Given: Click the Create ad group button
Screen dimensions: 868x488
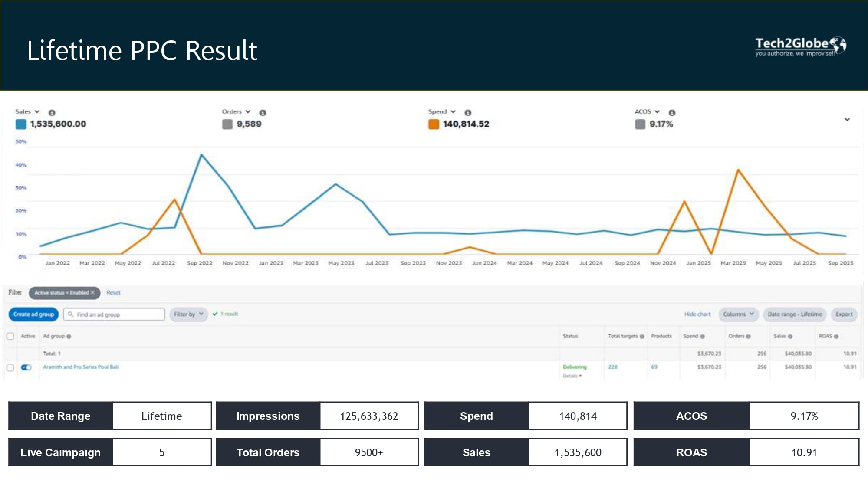Looking at the screenshot, I should point(33,314).
